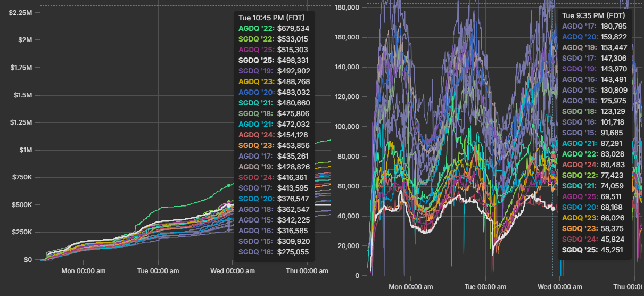
Task: Select the SGDQ '17 $413,595 tooltip row
Action: coord(274,188)
